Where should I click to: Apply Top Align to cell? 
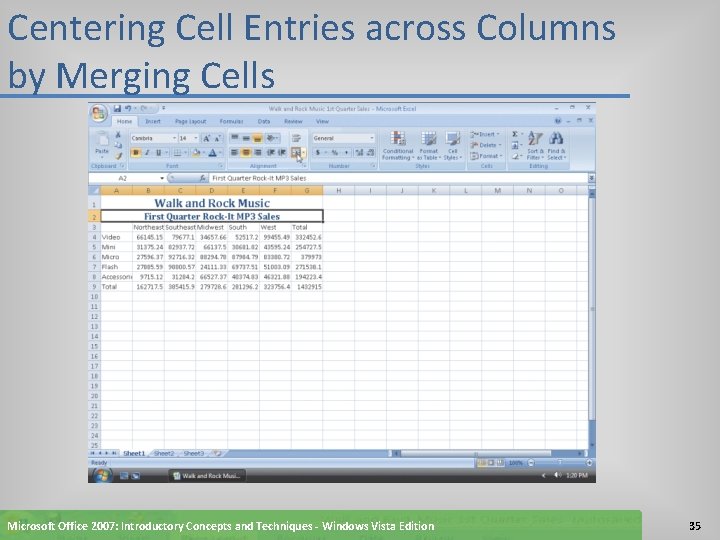(234, 138)
